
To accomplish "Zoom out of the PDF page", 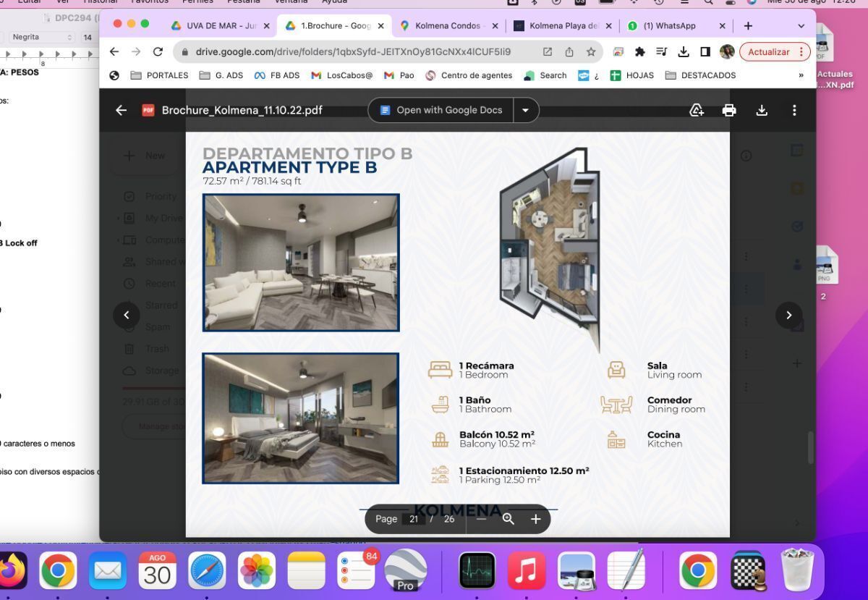I will [x=481, y=519].
